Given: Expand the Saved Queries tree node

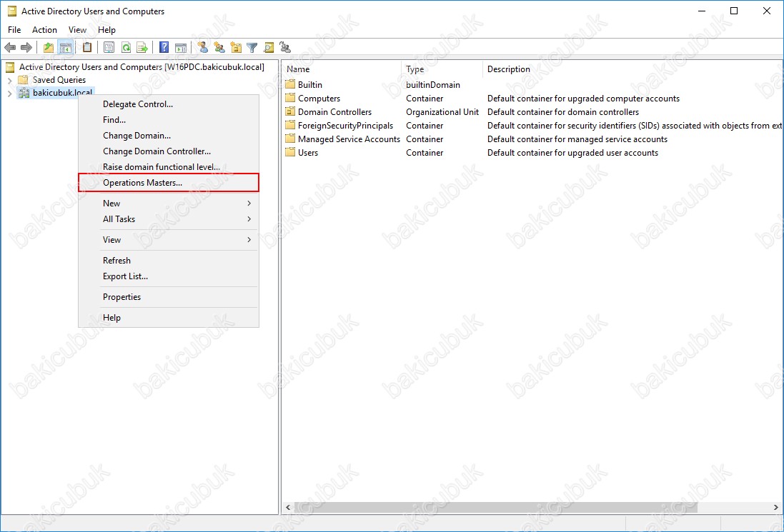Looking at the screenshot, I should (x=9, y=81).
